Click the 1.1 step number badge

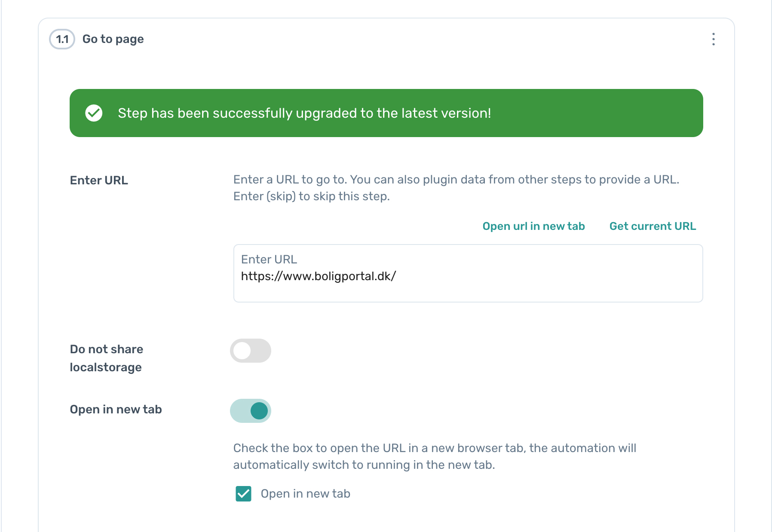62,39
